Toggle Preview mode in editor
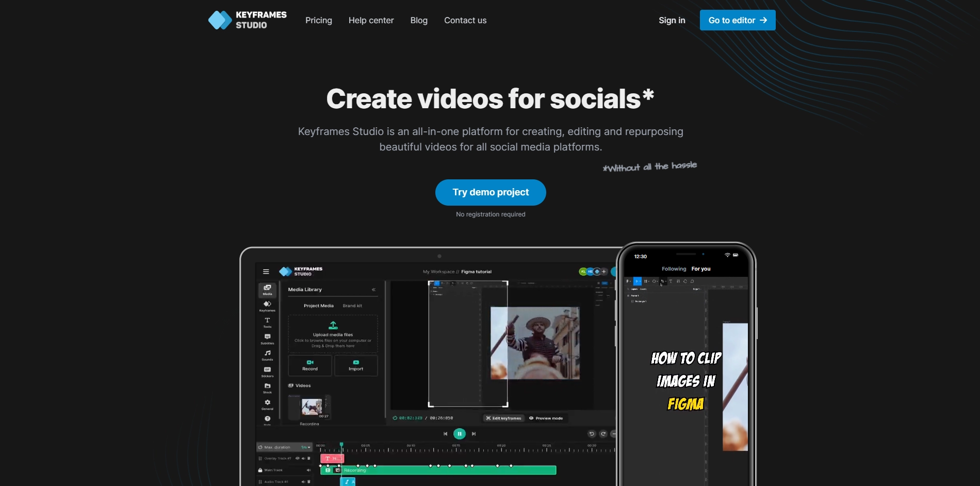 (546, 418)
